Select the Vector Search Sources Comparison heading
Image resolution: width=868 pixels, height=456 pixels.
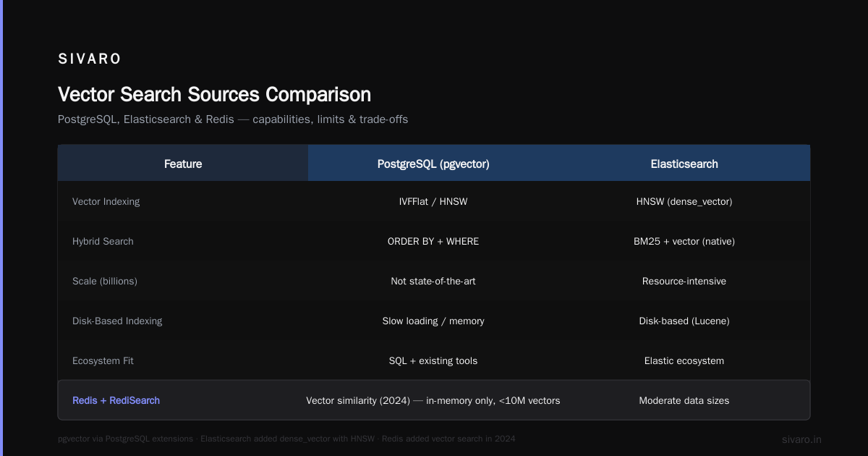click(214, 94)
